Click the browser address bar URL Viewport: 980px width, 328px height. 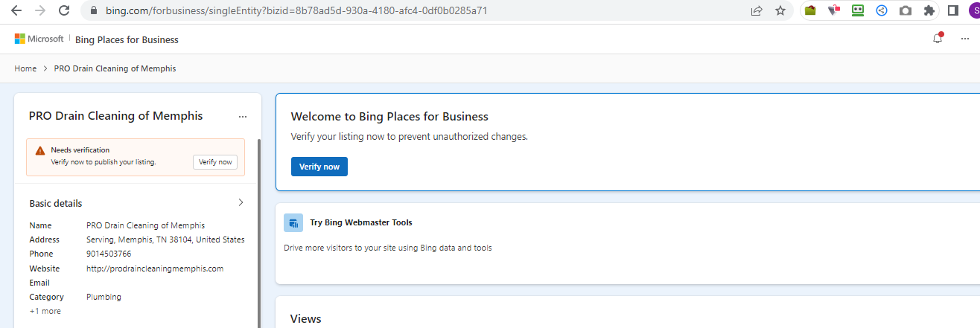[x=298, y=11]
